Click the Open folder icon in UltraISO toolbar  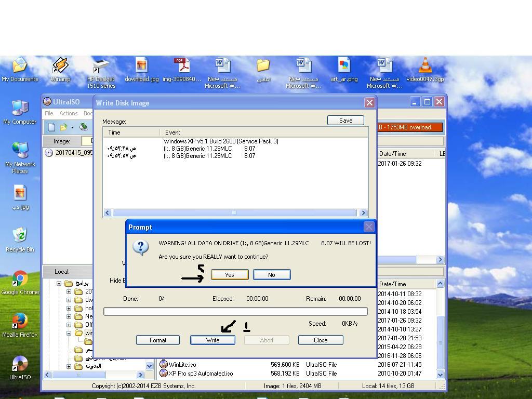[x=63, y=127]
